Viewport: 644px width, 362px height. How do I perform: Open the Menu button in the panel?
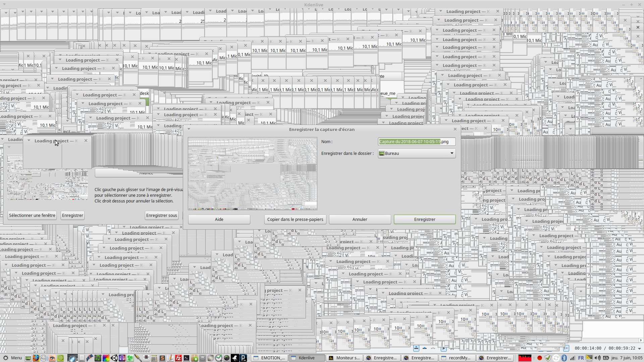12,358
